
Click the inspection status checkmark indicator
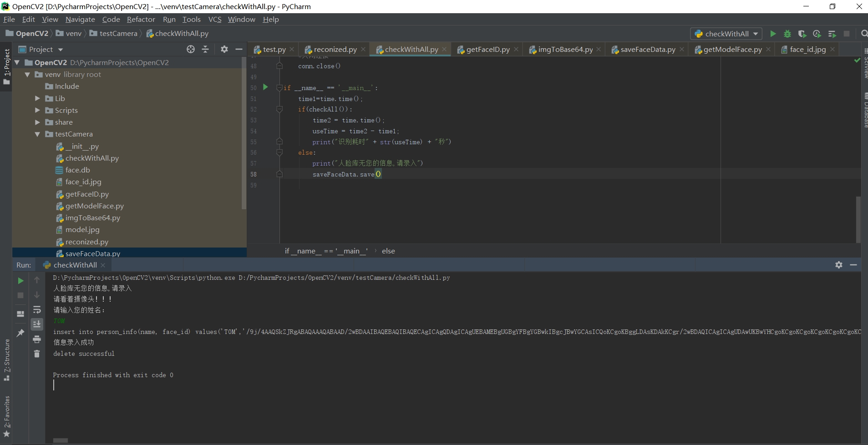857,60
